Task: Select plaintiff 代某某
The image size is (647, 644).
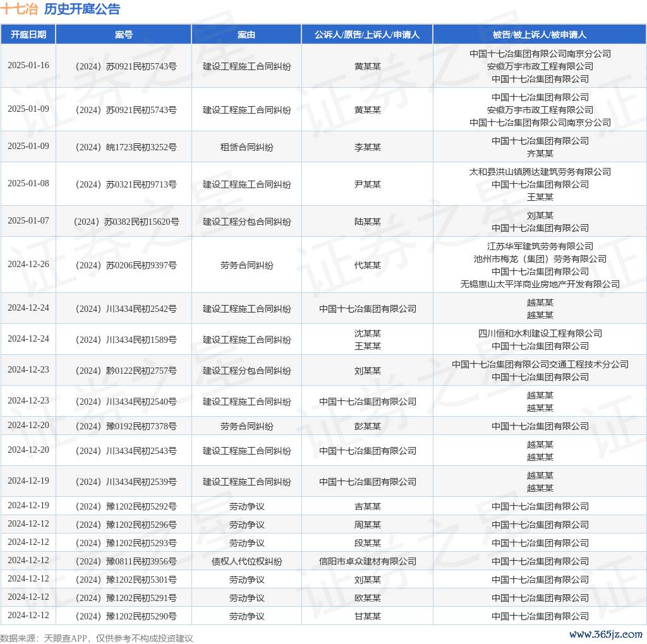Action: 367,265
